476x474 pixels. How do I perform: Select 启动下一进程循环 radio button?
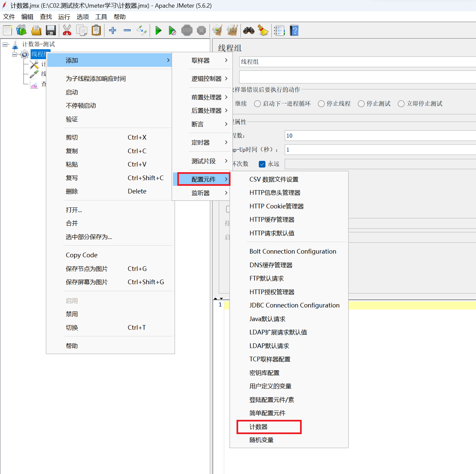pos(257,104)
